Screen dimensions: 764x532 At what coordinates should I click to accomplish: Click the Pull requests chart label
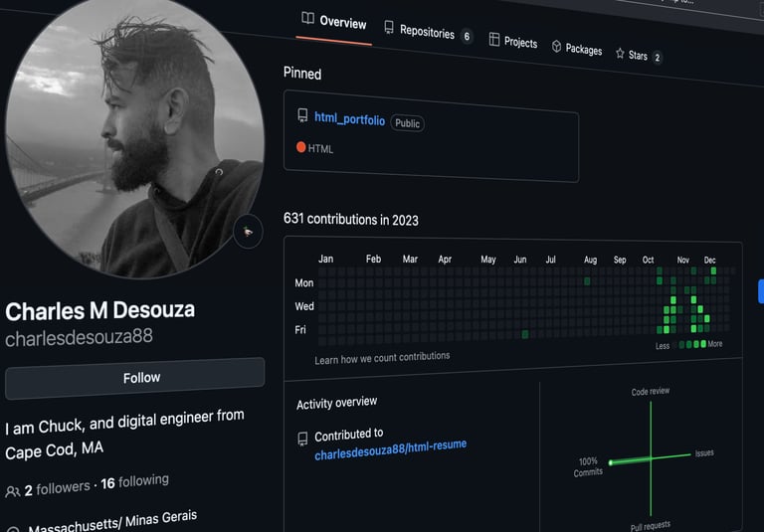[x=651, y=526]
